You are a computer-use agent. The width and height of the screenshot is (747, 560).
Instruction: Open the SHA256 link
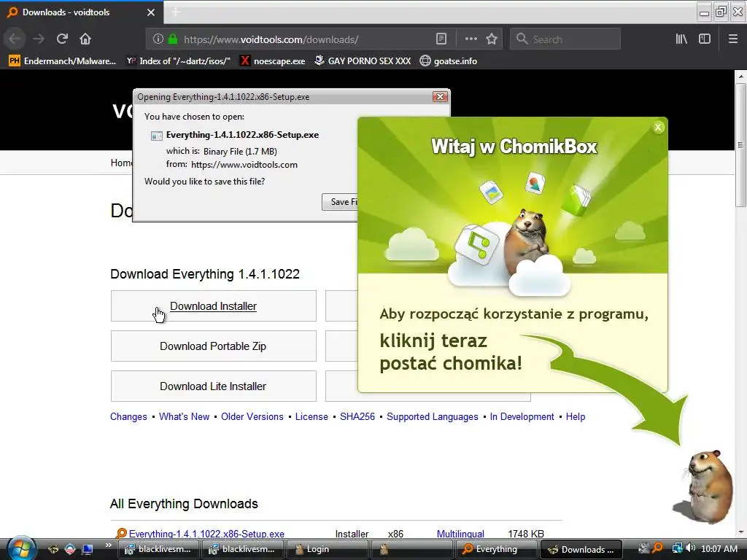[357, 416]
